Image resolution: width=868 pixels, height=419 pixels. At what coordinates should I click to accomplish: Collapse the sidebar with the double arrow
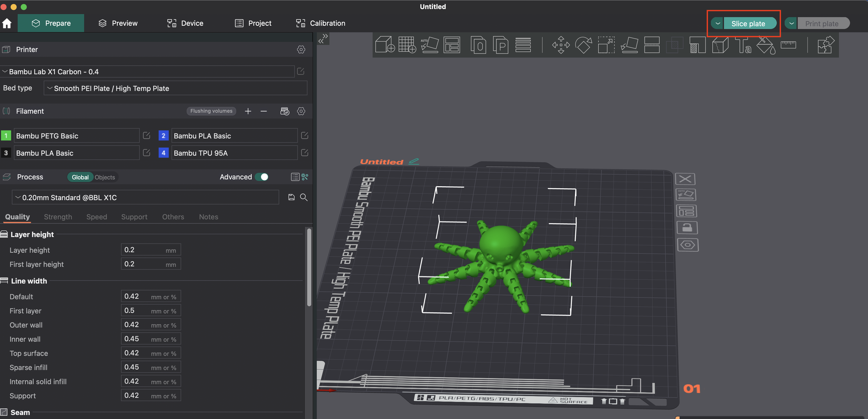[x=323, y=39]
